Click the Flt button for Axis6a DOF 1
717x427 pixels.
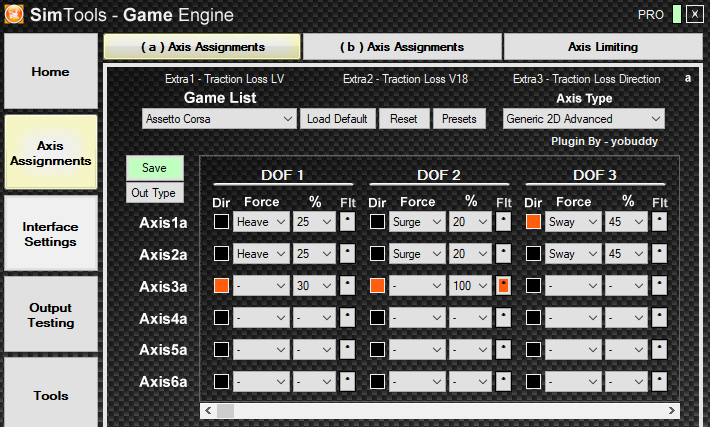(348, 380)
